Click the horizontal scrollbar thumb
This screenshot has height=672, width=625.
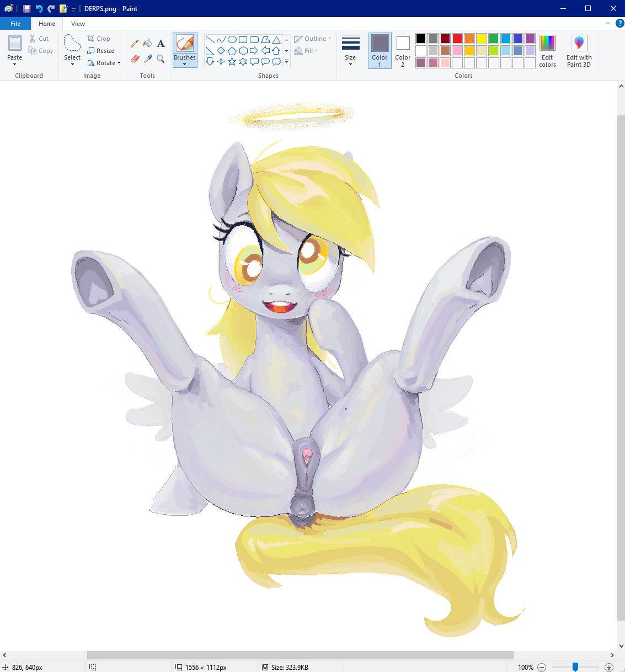click(300, 655)
